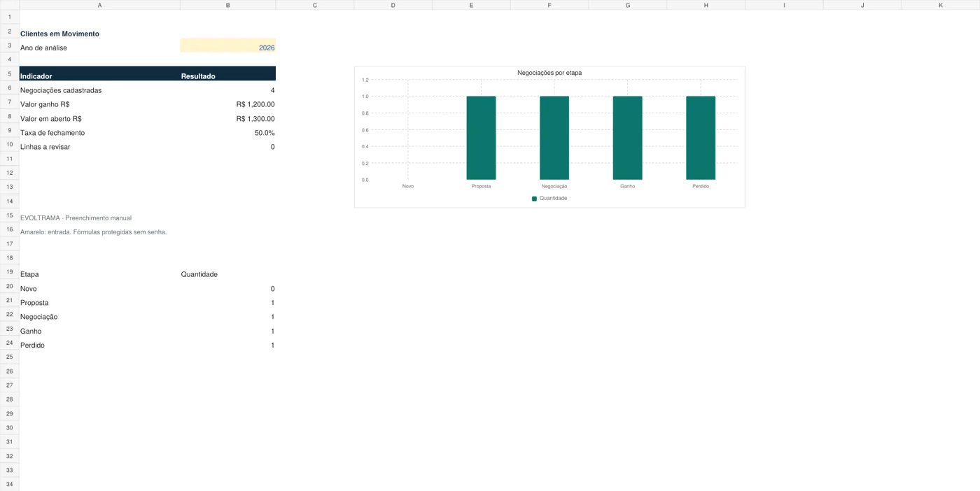The image size is (980, 491).
Task: Select column J header
Action: (862, 5)
